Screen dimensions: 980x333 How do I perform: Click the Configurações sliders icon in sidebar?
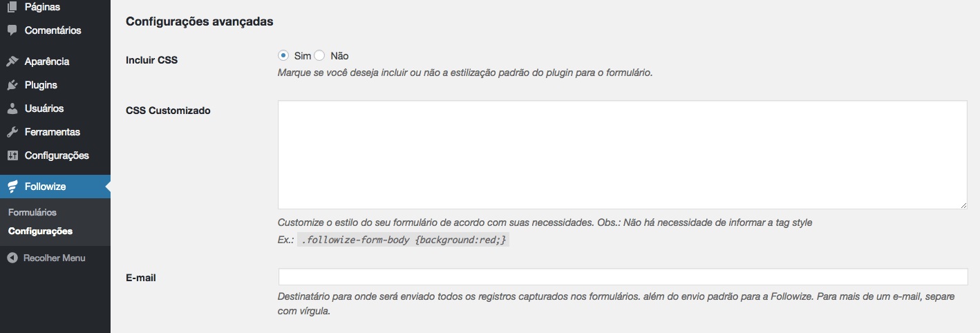click(12, 155)
